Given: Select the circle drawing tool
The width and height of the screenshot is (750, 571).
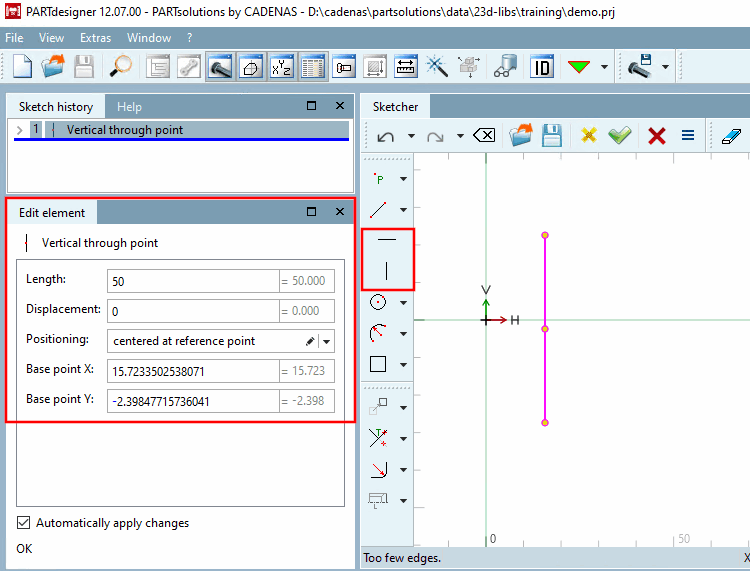Looking at the screenshot, I should [378, 302].
